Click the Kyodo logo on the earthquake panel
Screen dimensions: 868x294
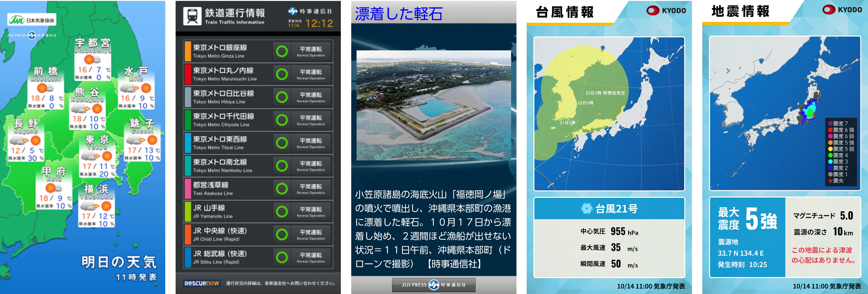[x=842, y=10]
